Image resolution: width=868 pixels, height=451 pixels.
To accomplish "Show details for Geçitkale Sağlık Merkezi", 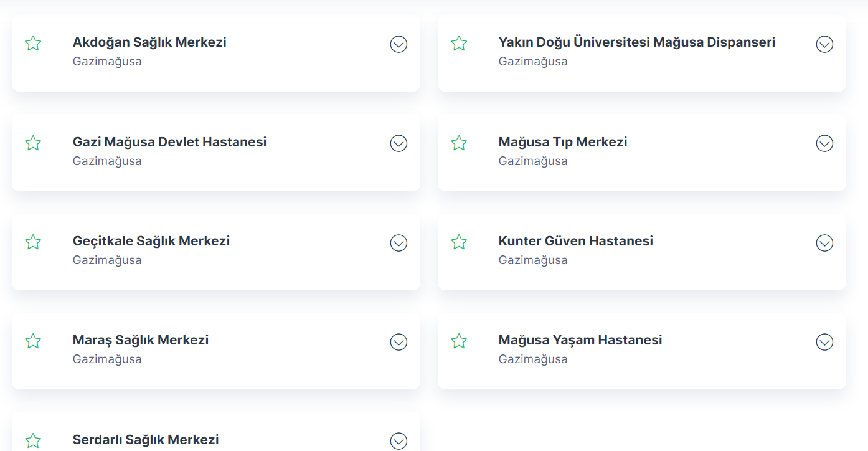I will point(399,243).
